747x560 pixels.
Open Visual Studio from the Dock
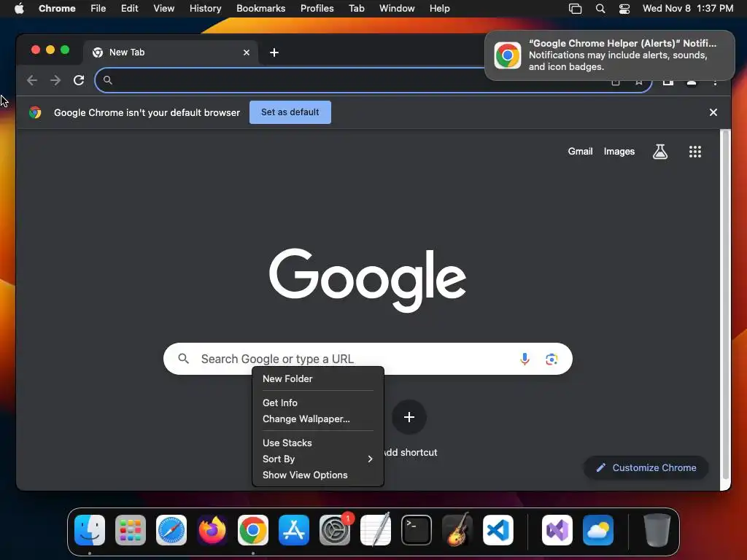(x=557, y=530)
